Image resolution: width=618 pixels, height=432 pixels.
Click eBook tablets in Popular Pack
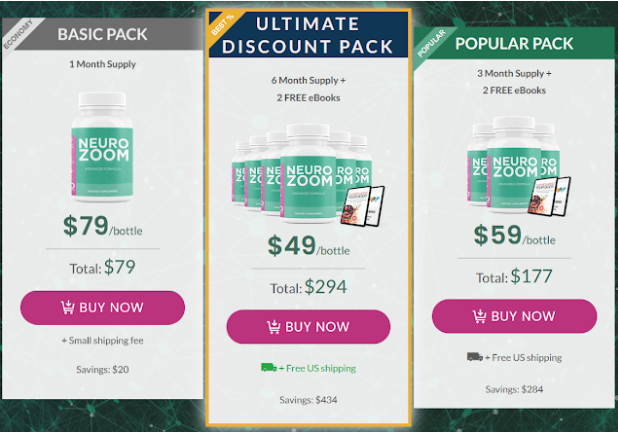(549, 196)
